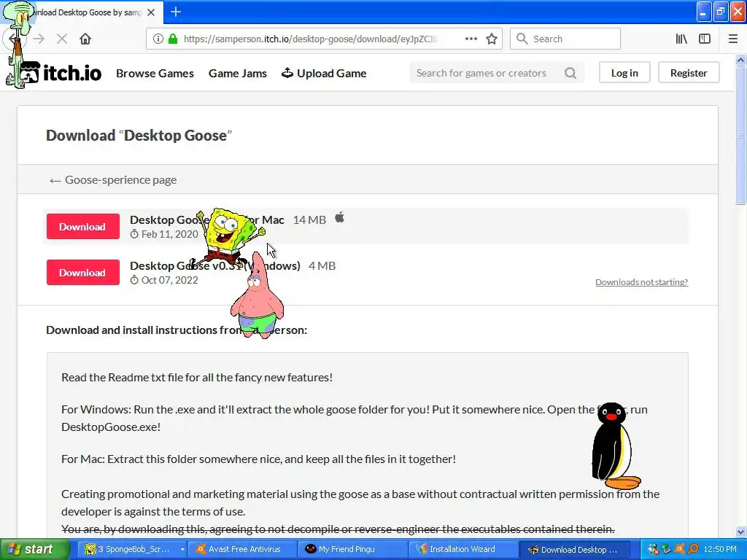The height and width of the screenshot is (560, 747).
Task: Click Read the Readme txt file line
Action: (197, 377)
